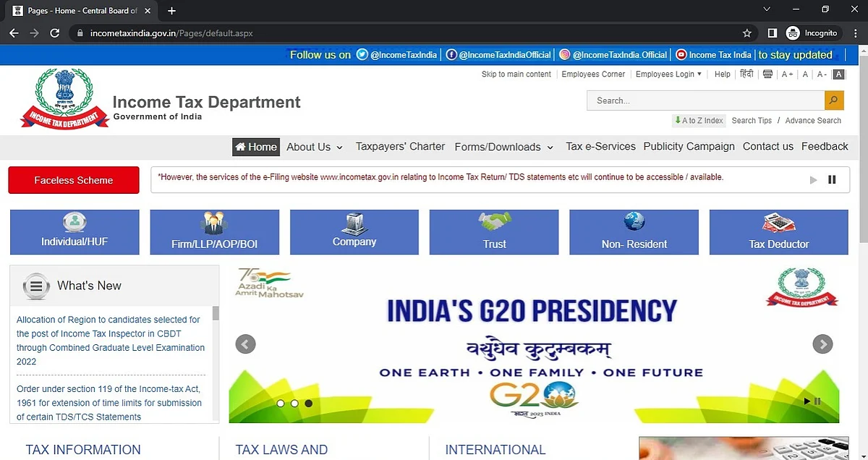Click the orange search magnifier button
This screenshot has width=868, height=460.
click(834, 101)
